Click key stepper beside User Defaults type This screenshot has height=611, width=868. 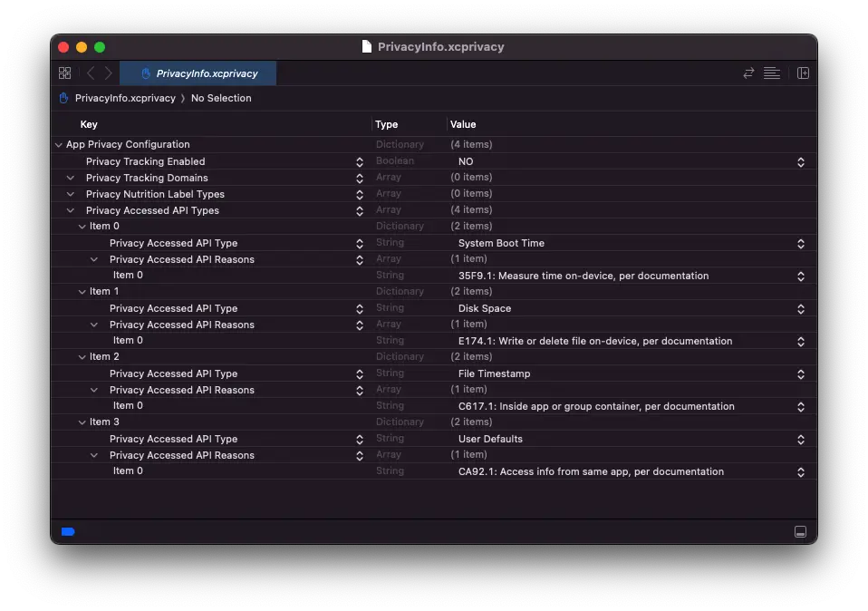360,440
